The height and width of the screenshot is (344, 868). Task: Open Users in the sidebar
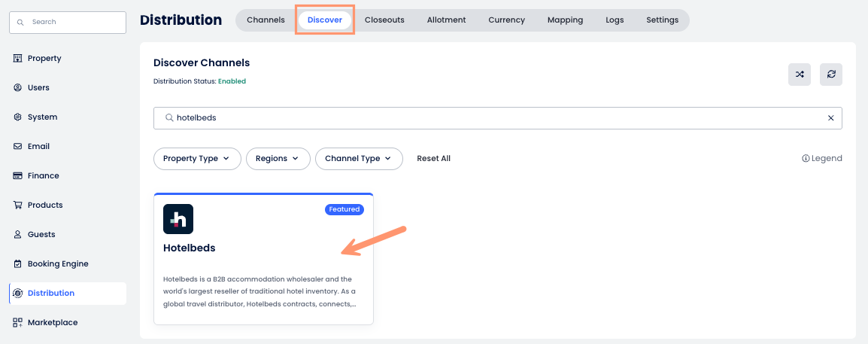38,88
